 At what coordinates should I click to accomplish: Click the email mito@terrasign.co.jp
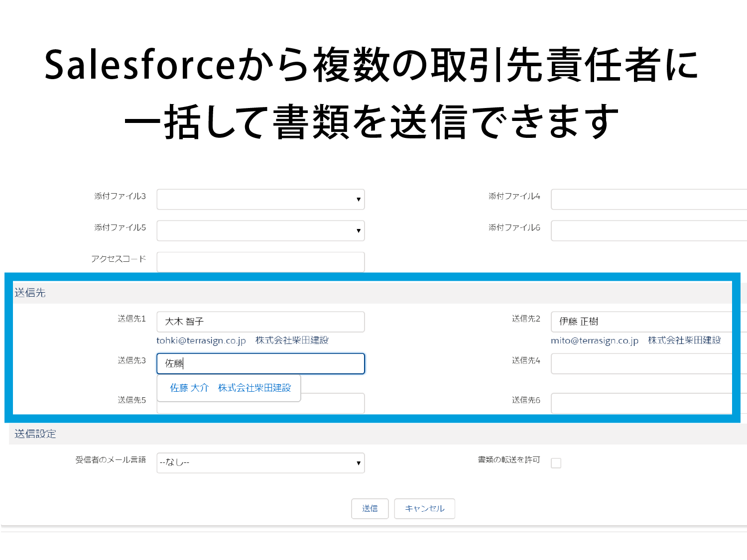click(x=595, y=340)
